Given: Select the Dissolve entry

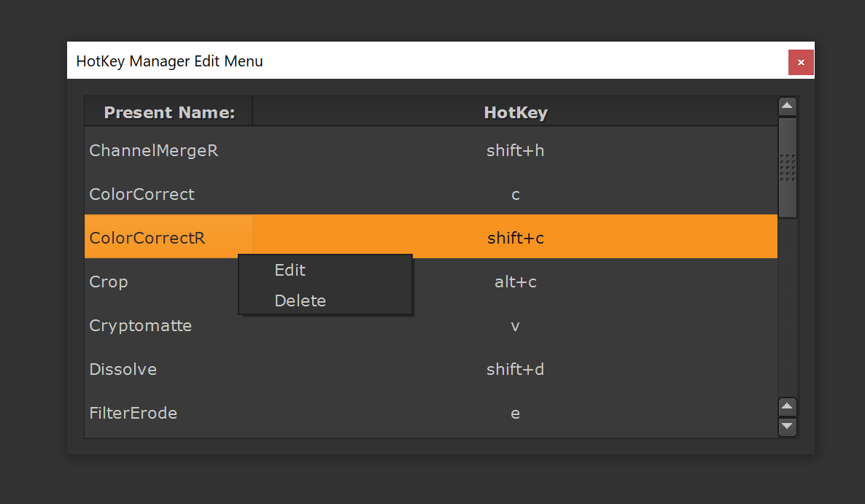Looking at the screenshot, I should coord(123,369).
